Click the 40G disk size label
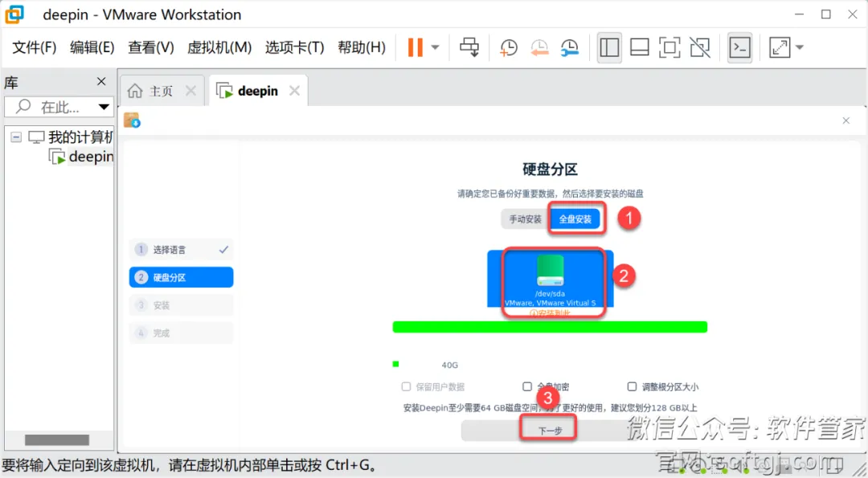The height and width of the screenshot is (478, 868). pos(449,366)
